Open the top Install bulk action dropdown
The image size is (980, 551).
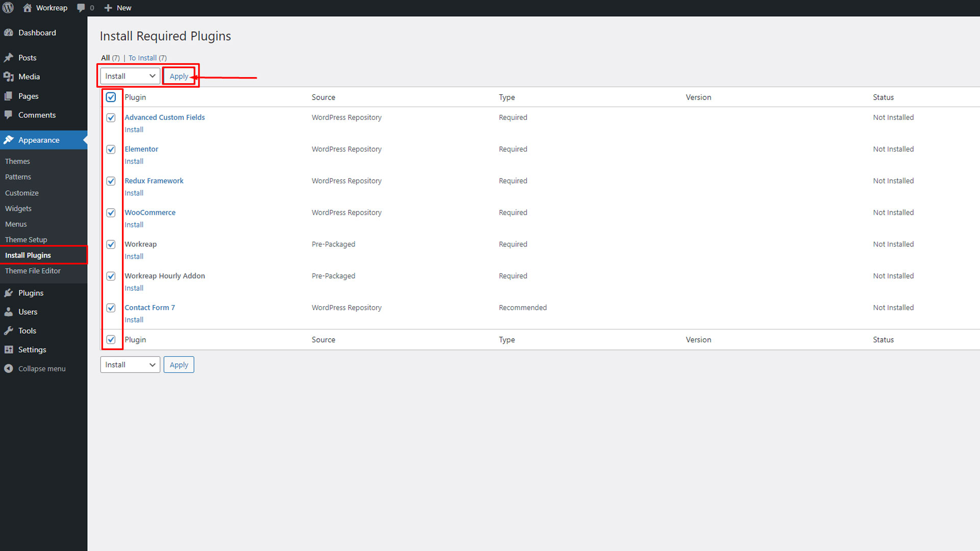pyautogui.click(x=130, y=76)
